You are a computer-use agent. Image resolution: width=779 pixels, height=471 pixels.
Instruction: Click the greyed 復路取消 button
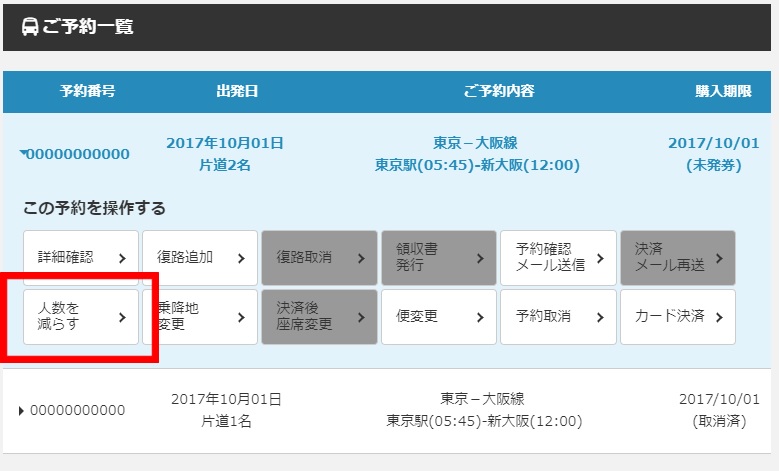[x=319, y=258]
